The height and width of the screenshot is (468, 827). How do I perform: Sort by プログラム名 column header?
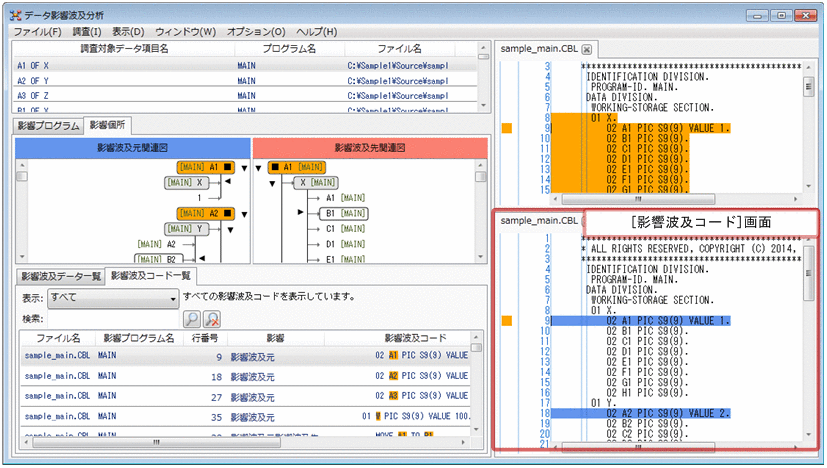pyautogui.click(x=290, y=49)
